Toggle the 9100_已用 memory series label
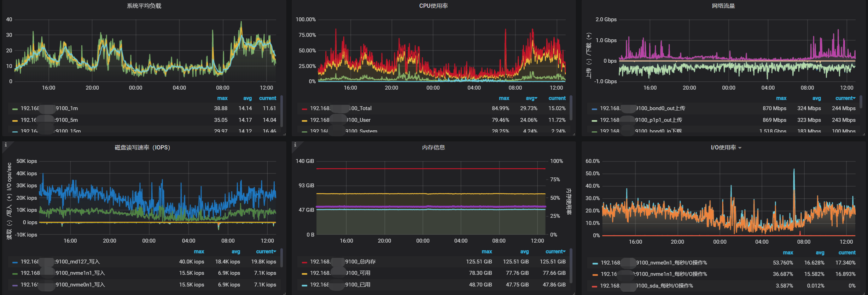The width and height of the screenshot is (868, 295). tap(340, 285)
